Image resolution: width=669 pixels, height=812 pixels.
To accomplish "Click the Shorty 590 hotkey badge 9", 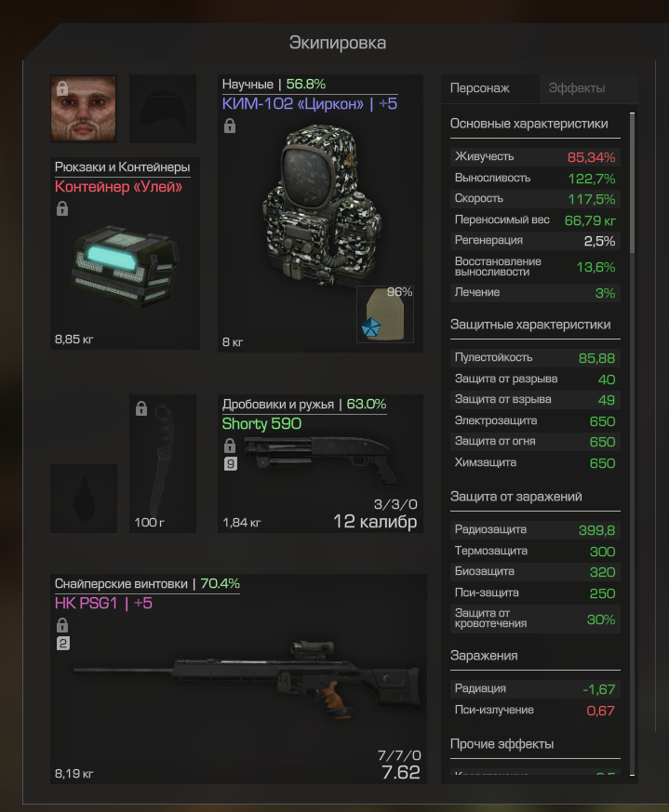I will click(231, 463).
